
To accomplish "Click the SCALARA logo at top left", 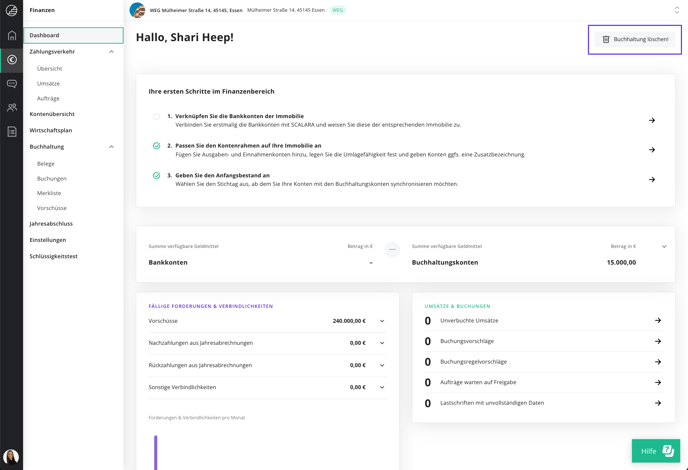I will pyautogui.click(x=11, y=10).
